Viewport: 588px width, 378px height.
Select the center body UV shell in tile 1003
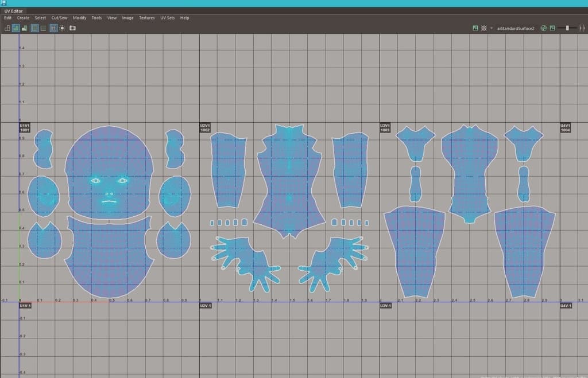coord(470,174)
